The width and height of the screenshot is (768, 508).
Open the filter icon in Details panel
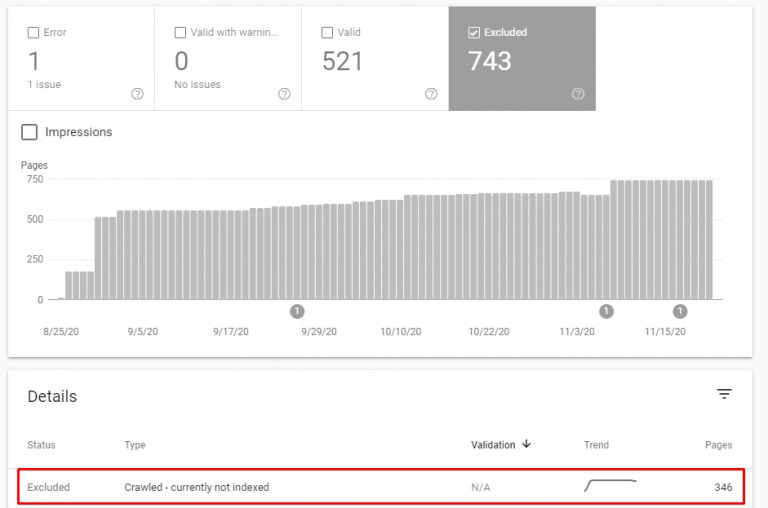(x=724, y=395)
